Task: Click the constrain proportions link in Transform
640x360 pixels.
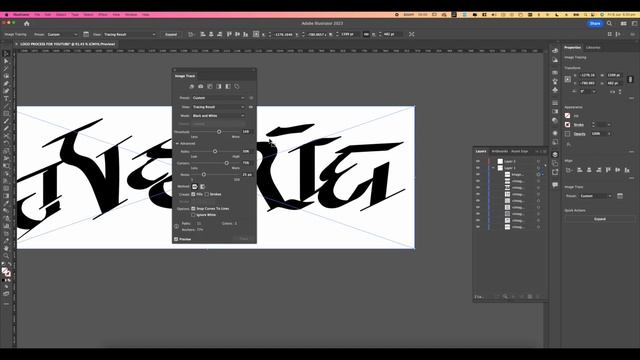Action: pos(630,79)
